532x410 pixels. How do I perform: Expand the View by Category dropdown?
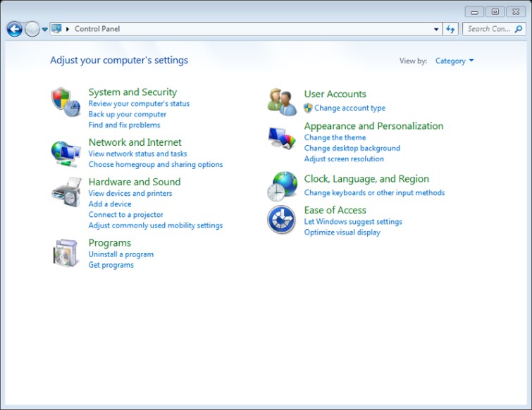(x=454, y=61)
